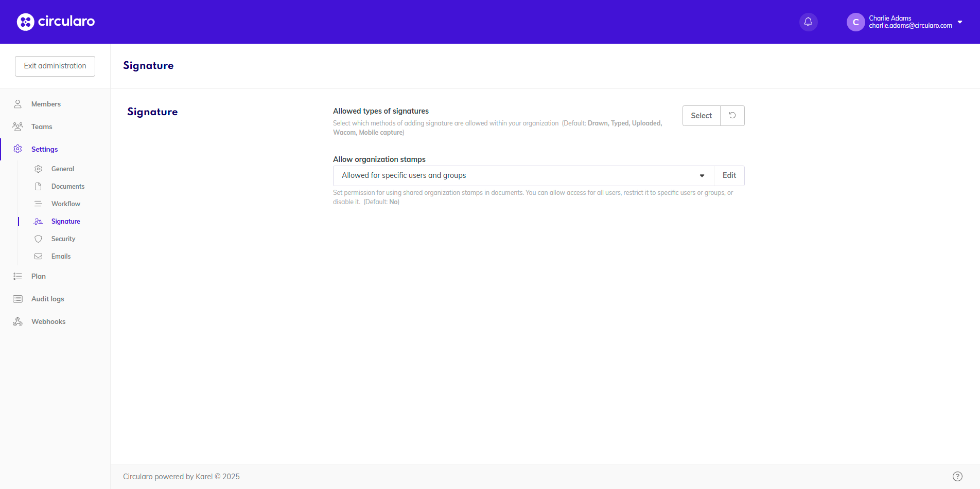
Task: Open Documents settings subsection
Action: coord(68,186)
